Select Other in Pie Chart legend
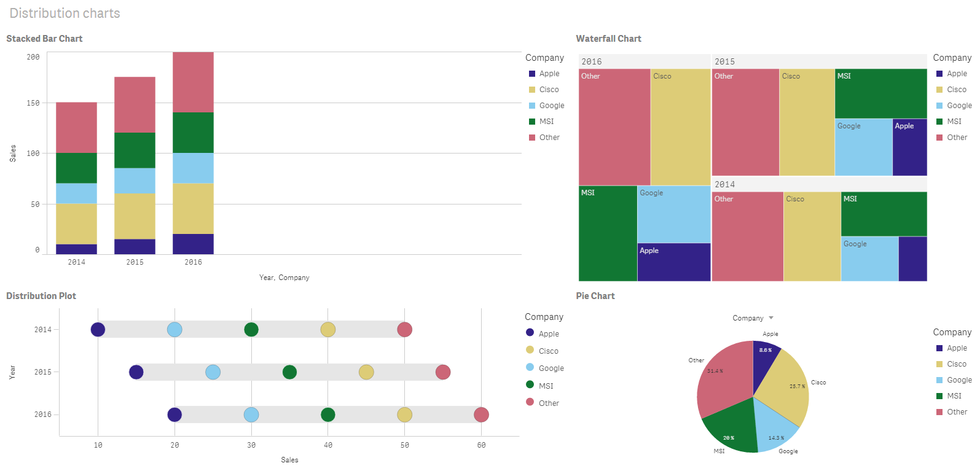The width and height of the screenshot is (980, 471). [952, 412]
